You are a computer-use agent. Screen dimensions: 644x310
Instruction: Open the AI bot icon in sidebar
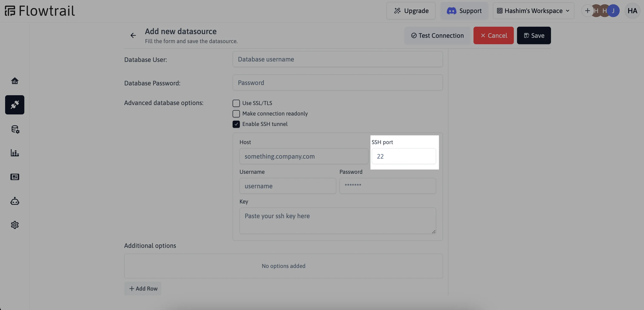click(15, 201)
